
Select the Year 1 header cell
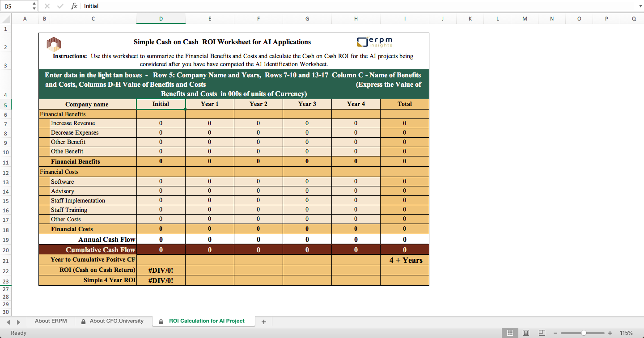pos(210,104)
